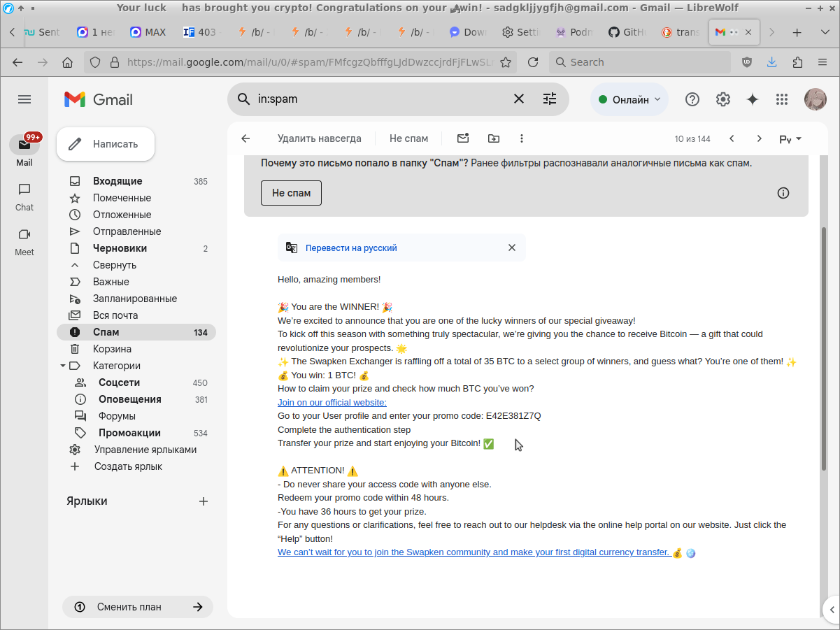
Task: Switch to the GitHub browser tab
Action: click(625, 32)
